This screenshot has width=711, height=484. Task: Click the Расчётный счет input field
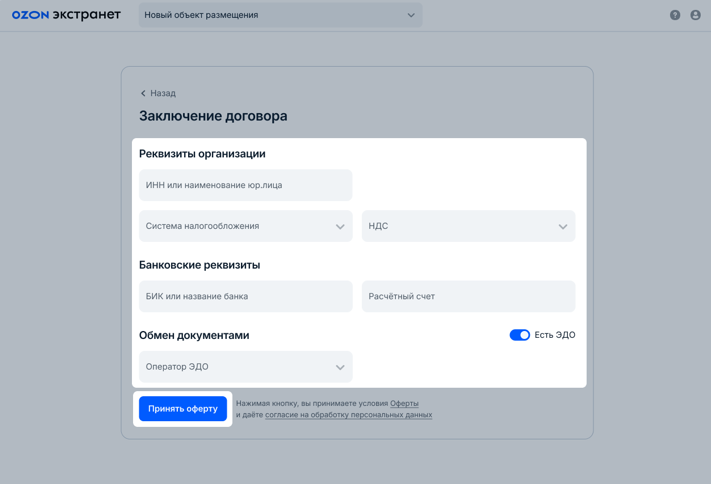click(x=468, y=296)
